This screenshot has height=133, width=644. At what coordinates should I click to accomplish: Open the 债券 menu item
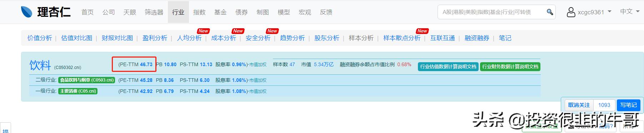pyautogui.click(x=241, y=12)
